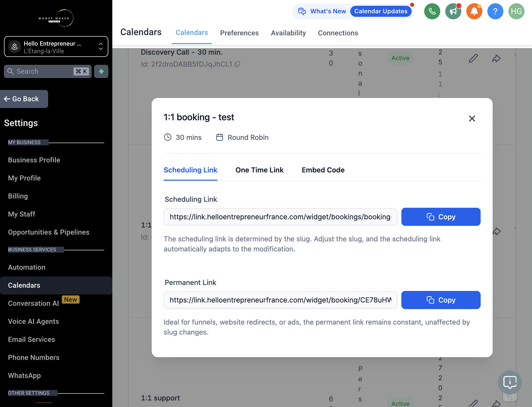Screen dimensions: 532x407
Task: Share the Discovery Call calendar
Action: tap(496, 58)
